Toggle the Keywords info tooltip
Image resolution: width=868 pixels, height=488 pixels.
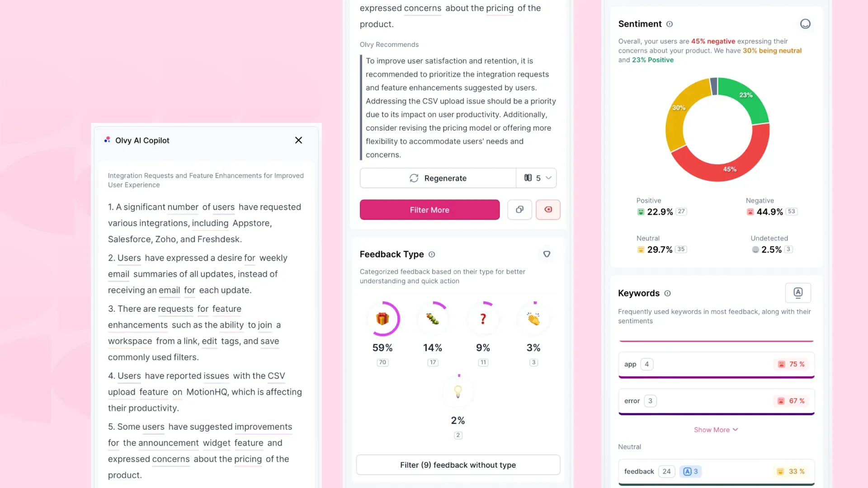[668, 292]
